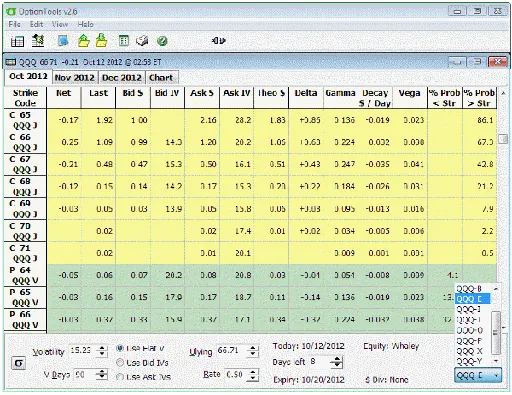Screen dimensions: 512x395
Task: Click the Last price 1.92 in C 65 row
Action: click(104, 120)
